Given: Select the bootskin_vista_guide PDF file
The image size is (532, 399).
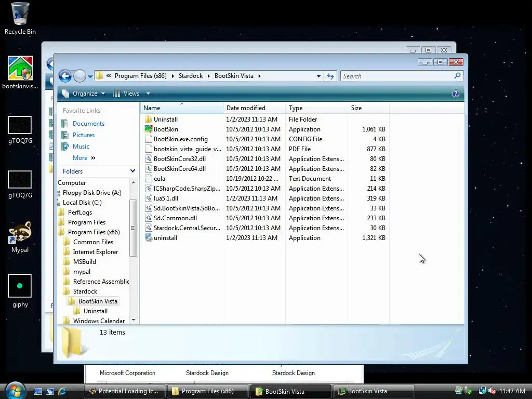Looking at the screenshot, I should [x=187, y=149].
